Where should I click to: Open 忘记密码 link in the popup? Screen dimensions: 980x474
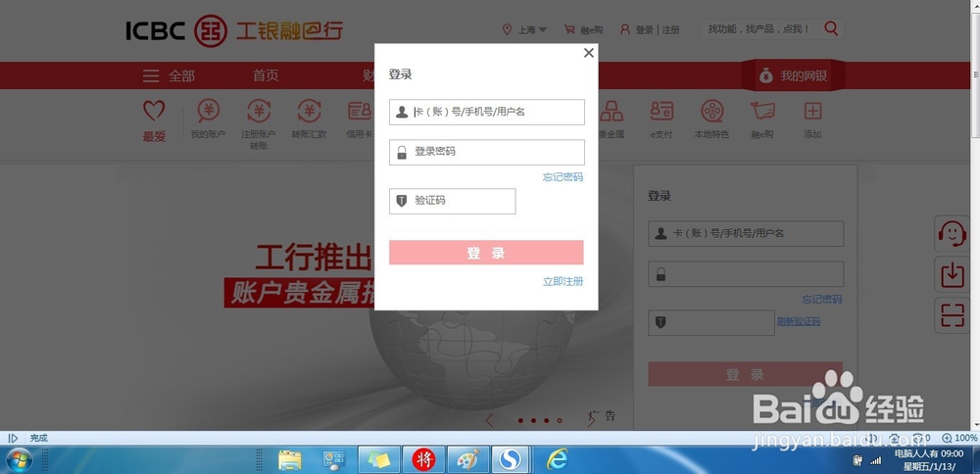563,177
